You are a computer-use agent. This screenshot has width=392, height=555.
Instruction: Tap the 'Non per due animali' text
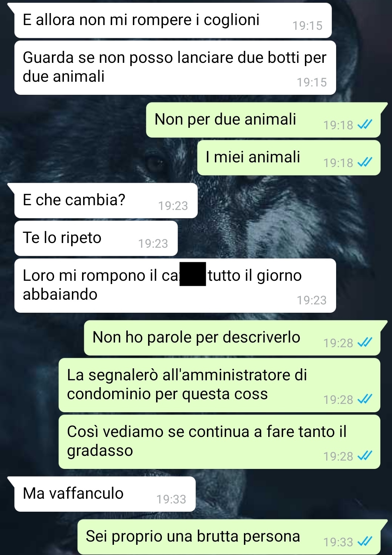pos(225,119)
